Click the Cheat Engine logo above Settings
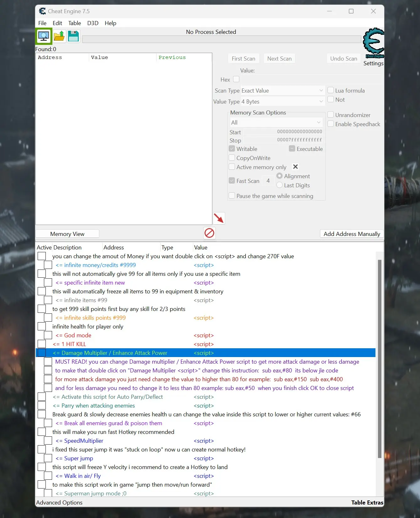Screen dimensions: 420x518 point(373,43)
